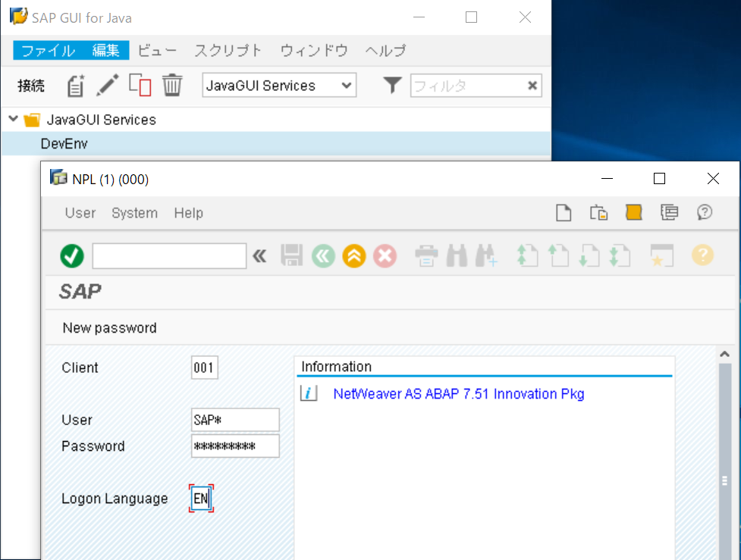741x560 pixels.
Task: Clear the filter field with X
Action: (x=532, y=86)
